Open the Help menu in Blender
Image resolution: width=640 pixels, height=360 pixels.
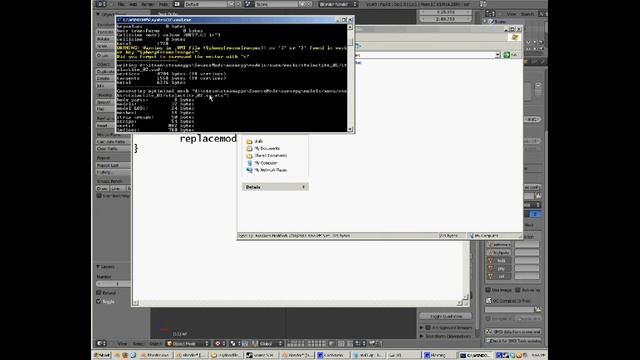[x=164, y=4]
